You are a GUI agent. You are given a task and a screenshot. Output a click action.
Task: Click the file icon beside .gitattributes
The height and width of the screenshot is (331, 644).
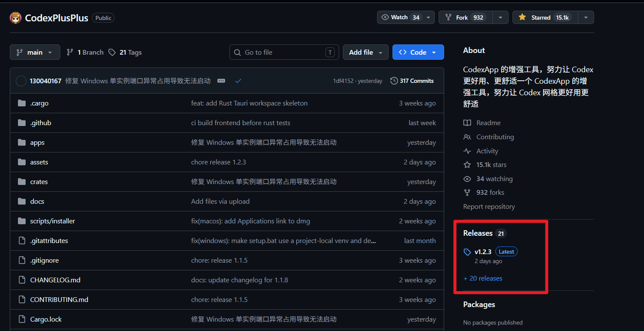[x=22, y=241]
